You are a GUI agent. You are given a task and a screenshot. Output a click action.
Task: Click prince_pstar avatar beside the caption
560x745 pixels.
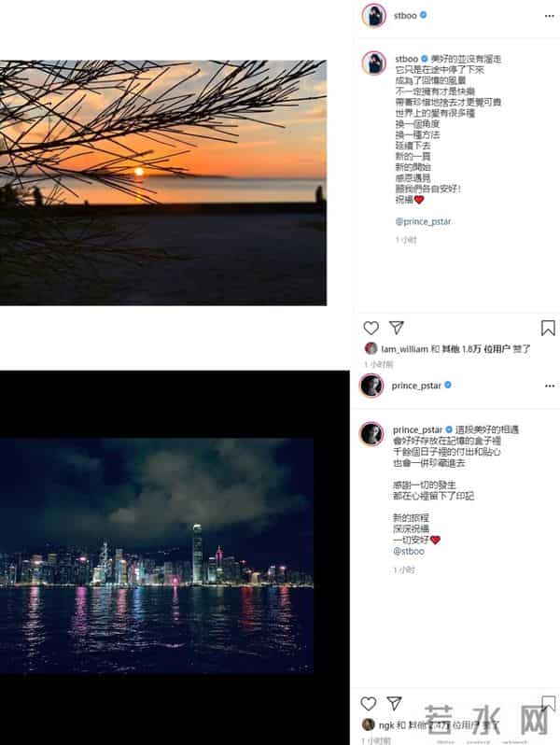[371, 434]
